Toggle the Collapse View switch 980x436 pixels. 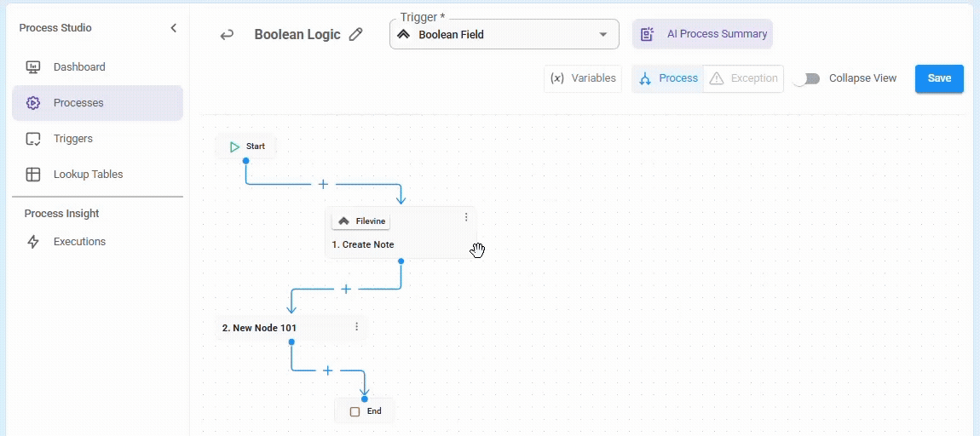[x=806, y=78]
